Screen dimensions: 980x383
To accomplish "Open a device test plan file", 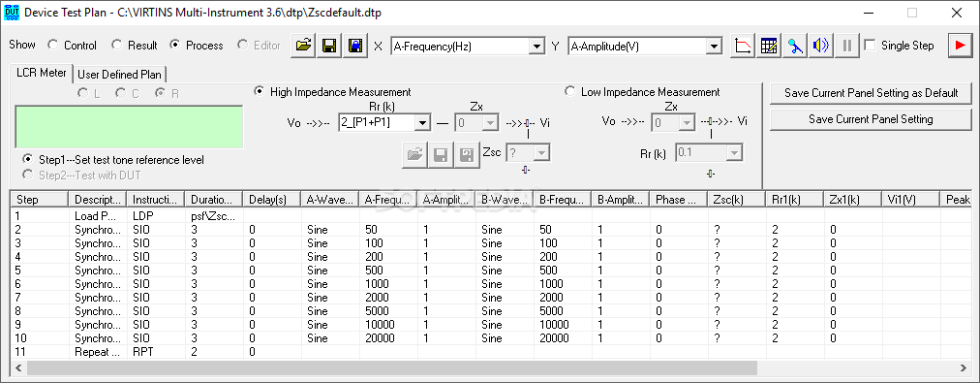I will pyautogui.click(x=303, y=46).
